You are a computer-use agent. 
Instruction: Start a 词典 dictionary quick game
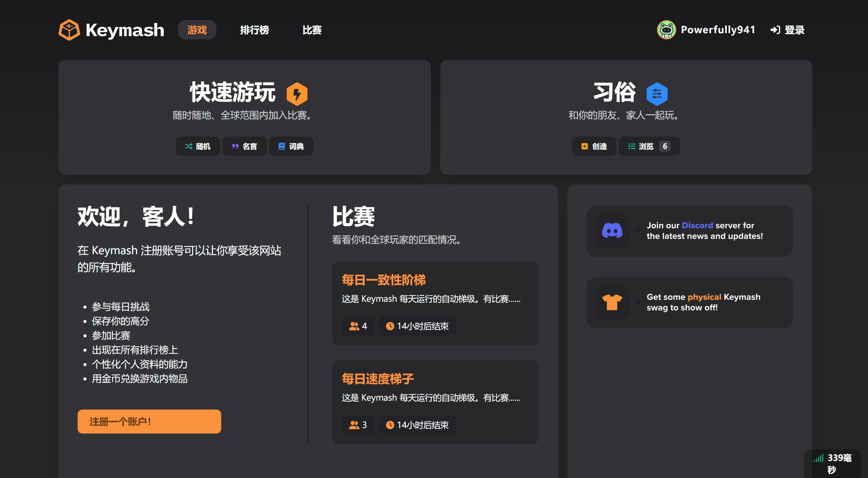291,146
